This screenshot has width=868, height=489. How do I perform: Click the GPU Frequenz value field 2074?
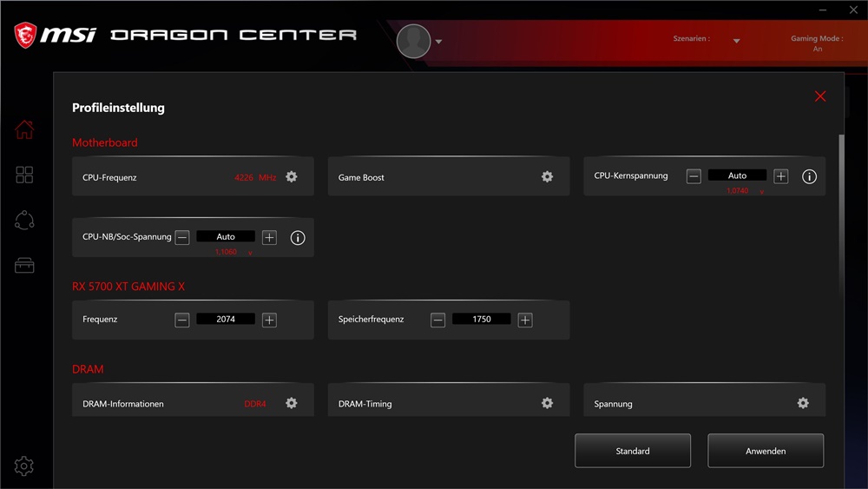click(226, 320)
